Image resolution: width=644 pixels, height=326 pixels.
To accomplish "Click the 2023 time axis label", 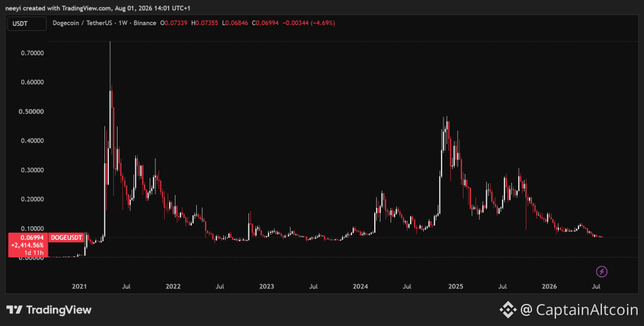I will coord(267,286).
